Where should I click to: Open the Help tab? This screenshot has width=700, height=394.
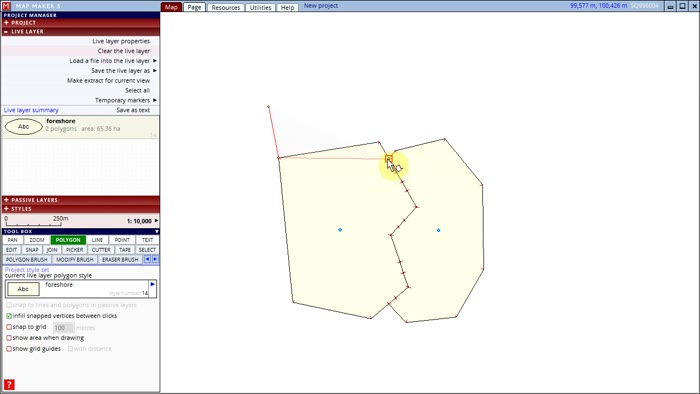[287, 8]
